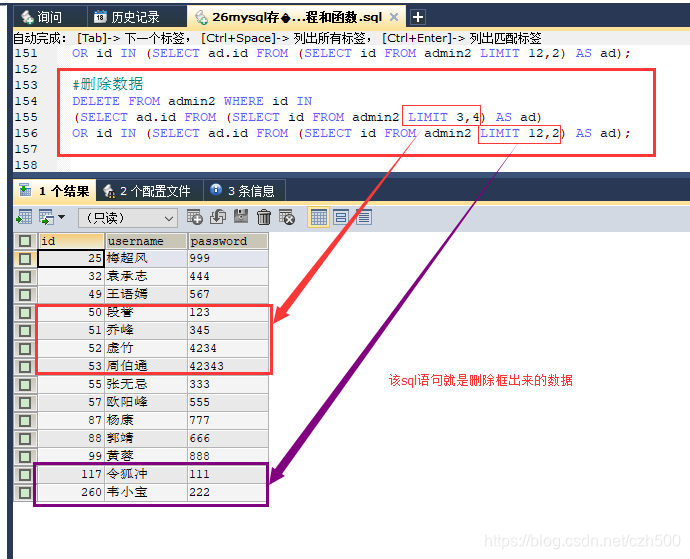Open the (只读) read-only mode dropdown
This screenshot has height=559, width=690.
128,218
